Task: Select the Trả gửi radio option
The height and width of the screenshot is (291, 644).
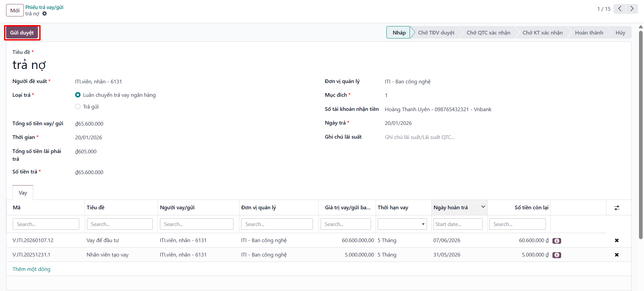Action: [78, 106]
